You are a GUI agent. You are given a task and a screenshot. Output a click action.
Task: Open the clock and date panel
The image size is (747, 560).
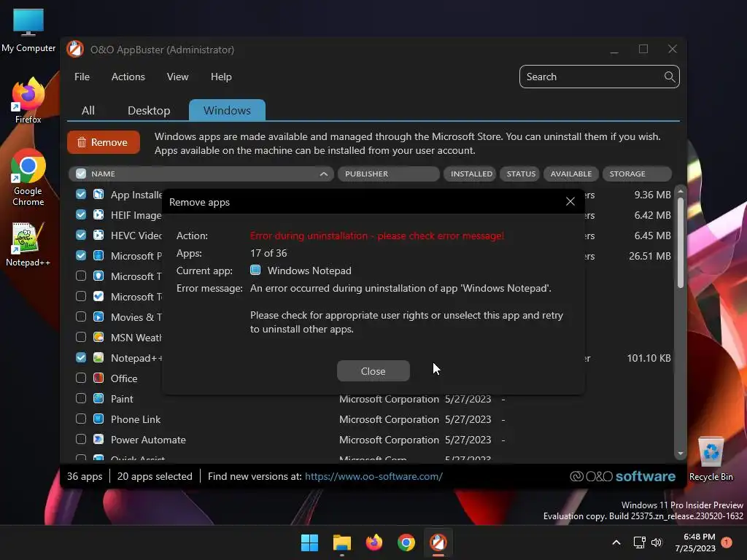[x=695, y=542]
